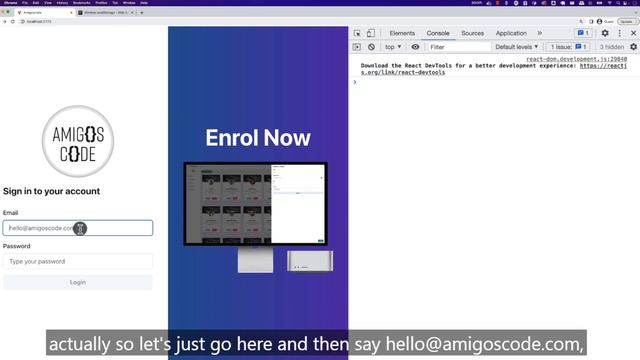The height and width of the screenshot is (360, 640).
Task: Click the browser Update button
Action: pyautogui.click(x=627, y=21)
